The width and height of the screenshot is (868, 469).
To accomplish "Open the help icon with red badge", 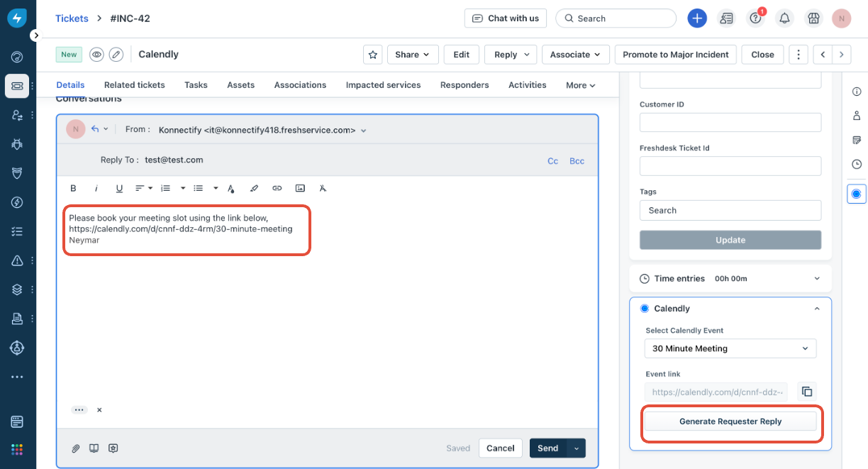I will click(756, 18).
